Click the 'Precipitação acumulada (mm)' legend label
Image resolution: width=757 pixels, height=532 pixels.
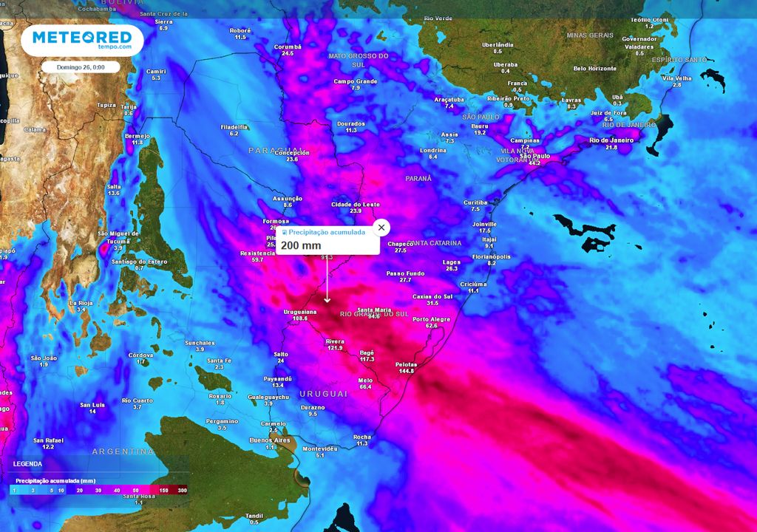point(55,480)
